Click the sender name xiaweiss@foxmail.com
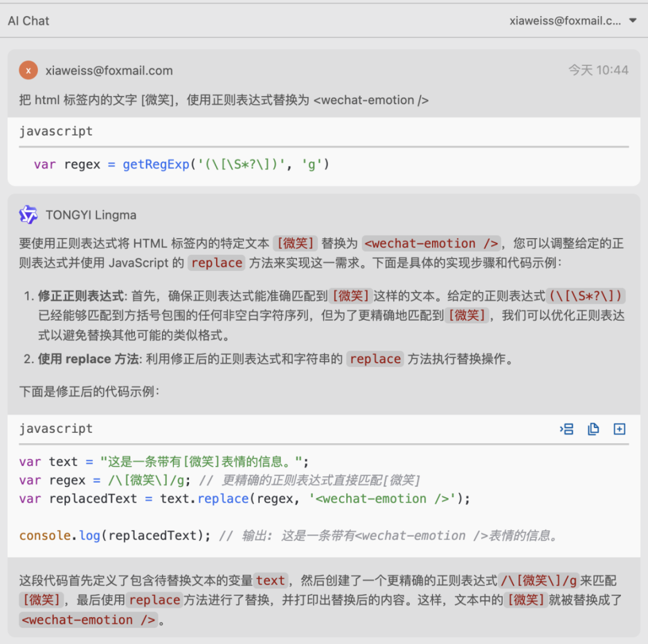Viewport: 648px width, 644px height. [109, 71]
